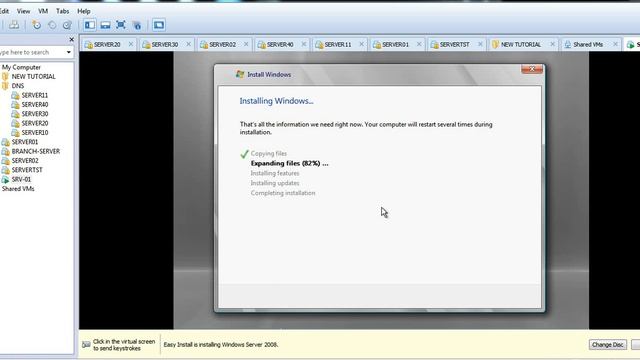Open the VM menu
This screenshot has width=640, height=360.
click(43, 11)
